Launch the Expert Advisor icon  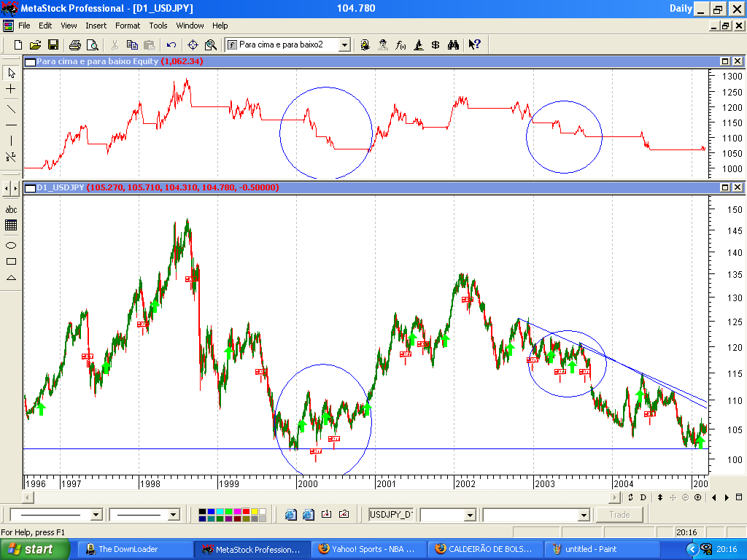[382, 44]
